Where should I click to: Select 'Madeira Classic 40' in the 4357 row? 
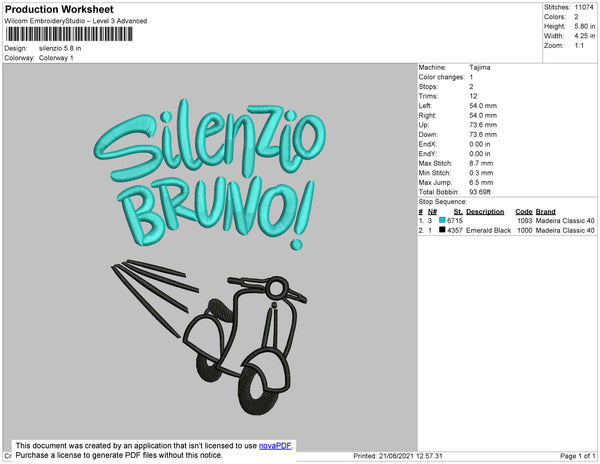pyautogui.click(x=565, y=230)
